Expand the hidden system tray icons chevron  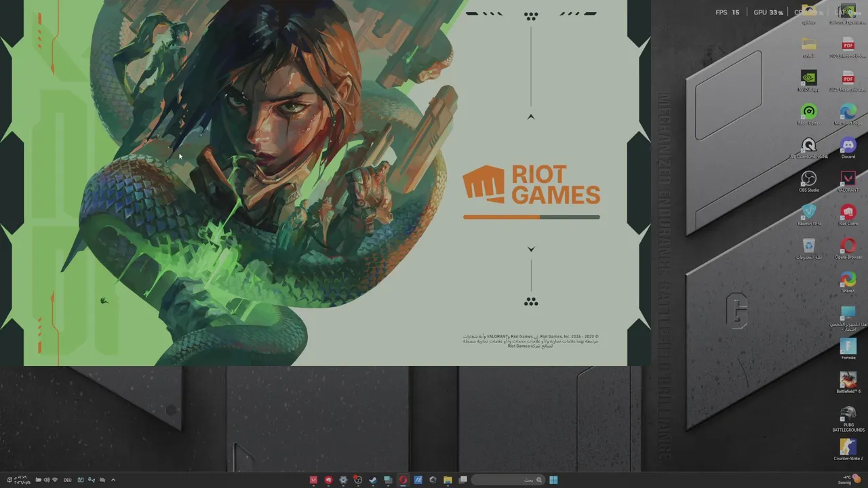pyautogui.click(x=113, y=480)
